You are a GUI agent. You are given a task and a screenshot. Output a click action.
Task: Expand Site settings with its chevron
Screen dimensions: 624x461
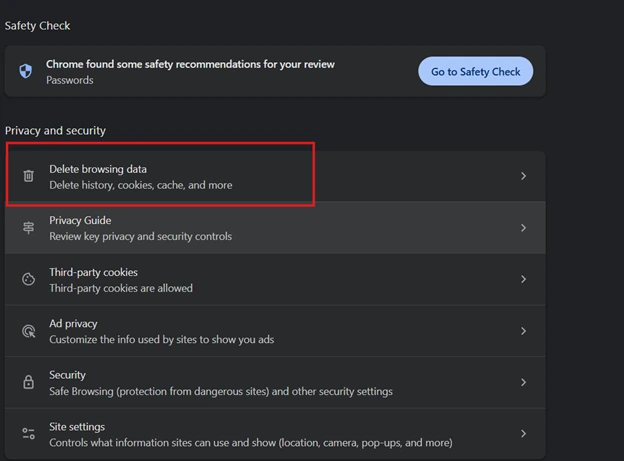[x=523, y=434]
